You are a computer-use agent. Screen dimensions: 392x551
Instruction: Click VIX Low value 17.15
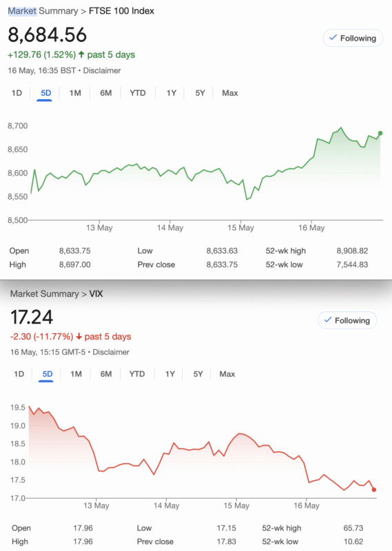coord(227,528)
